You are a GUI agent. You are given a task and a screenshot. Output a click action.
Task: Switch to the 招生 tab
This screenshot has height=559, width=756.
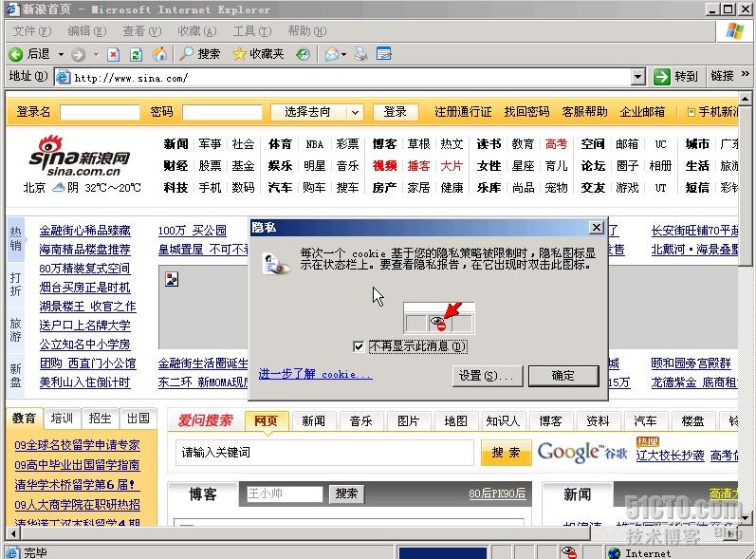pos(101,419)
